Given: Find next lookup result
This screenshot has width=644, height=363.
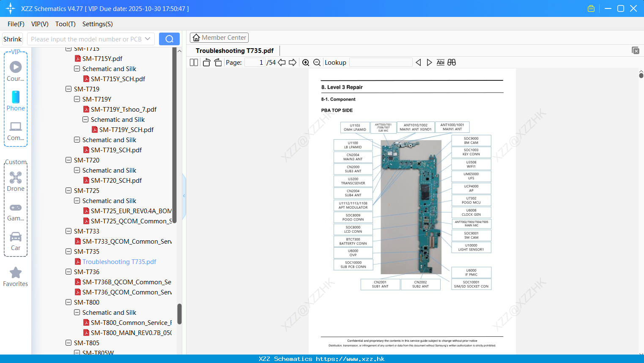Looking at the screenshot, I should (x=429, y=62).
